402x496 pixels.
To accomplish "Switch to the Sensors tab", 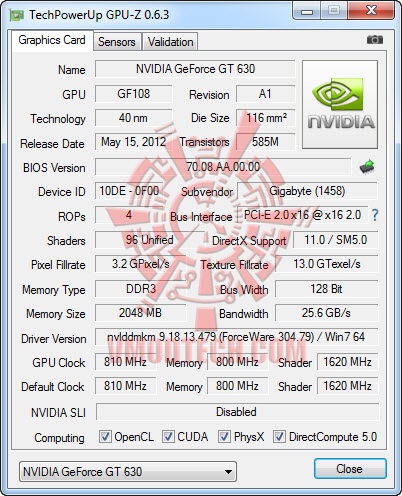I will [117, 42].
